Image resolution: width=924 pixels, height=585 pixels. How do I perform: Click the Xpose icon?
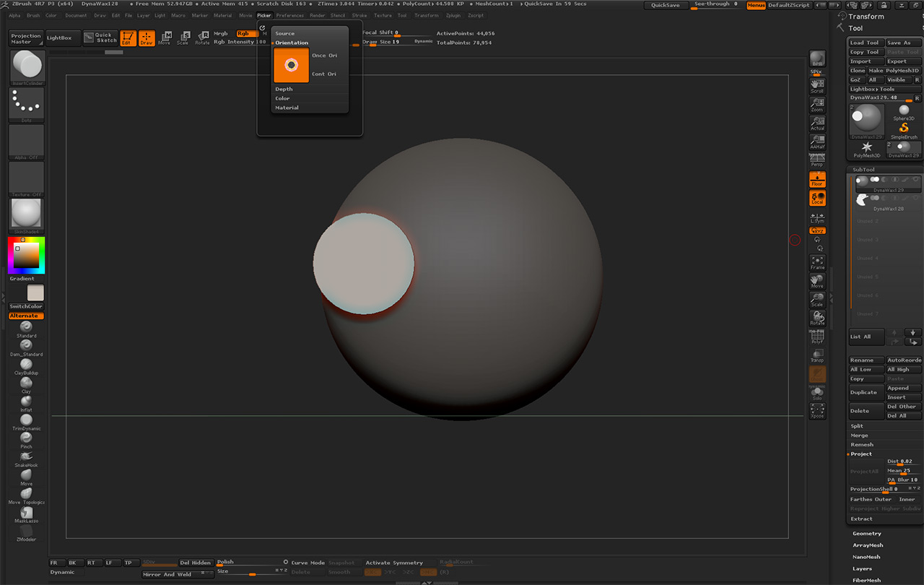click(817, 411)
